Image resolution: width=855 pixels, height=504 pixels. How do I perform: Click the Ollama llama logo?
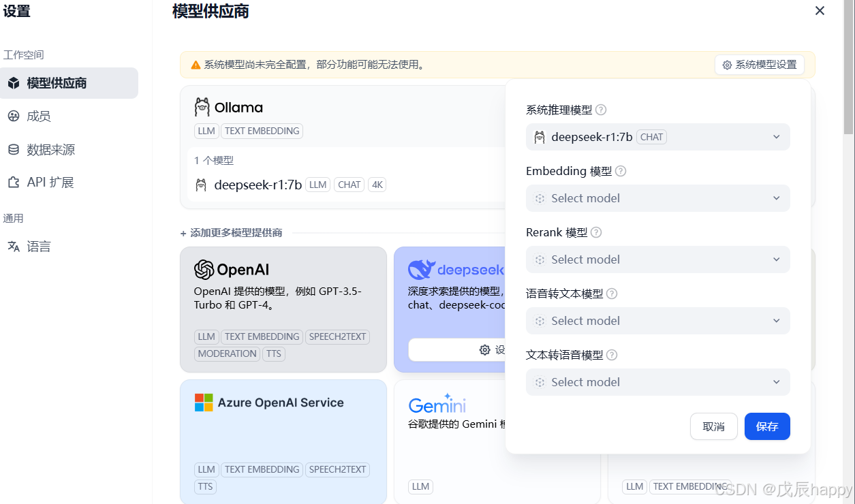coord(202,108)
